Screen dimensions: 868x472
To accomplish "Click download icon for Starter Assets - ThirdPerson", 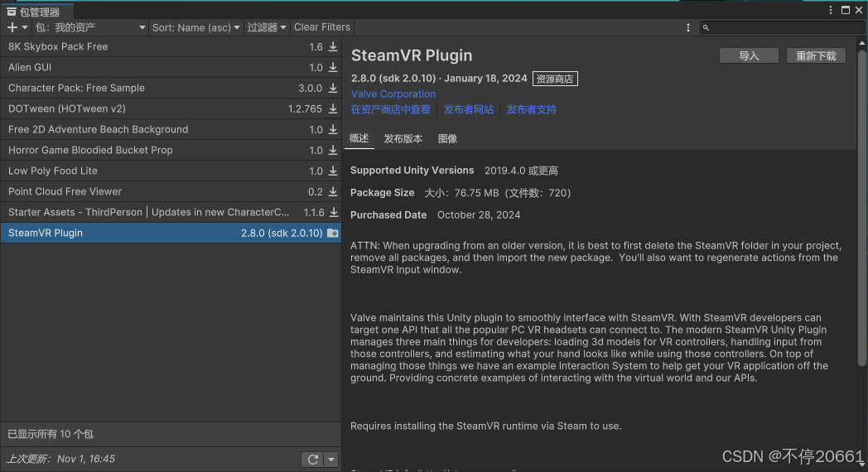I will pos(333,212).
